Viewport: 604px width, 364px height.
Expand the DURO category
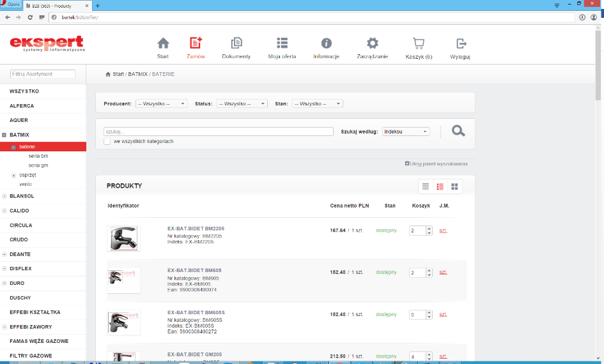4,283
